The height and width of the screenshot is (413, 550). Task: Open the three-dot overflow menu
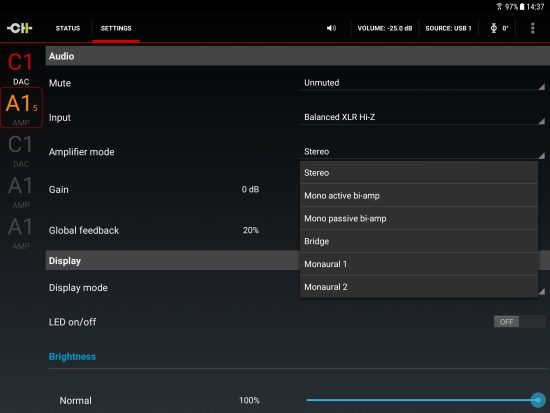(532, 28)
